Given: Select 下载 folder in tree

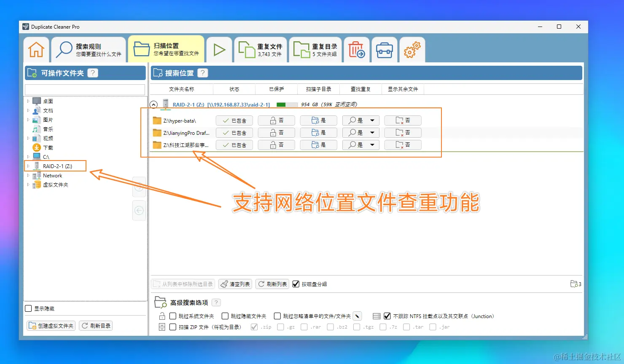Looking at the screenshot, I should 48,147.
